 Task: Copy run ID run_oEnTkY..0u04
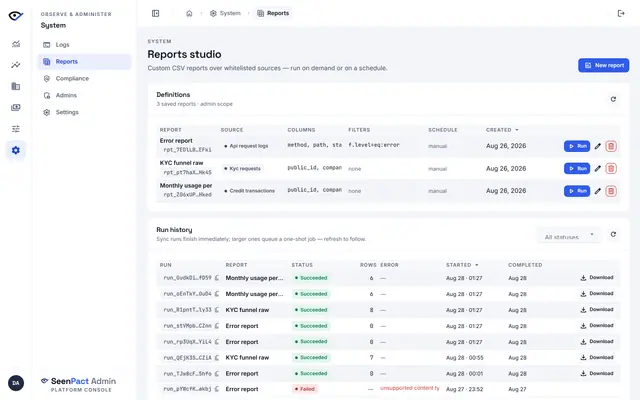point(217,294)
